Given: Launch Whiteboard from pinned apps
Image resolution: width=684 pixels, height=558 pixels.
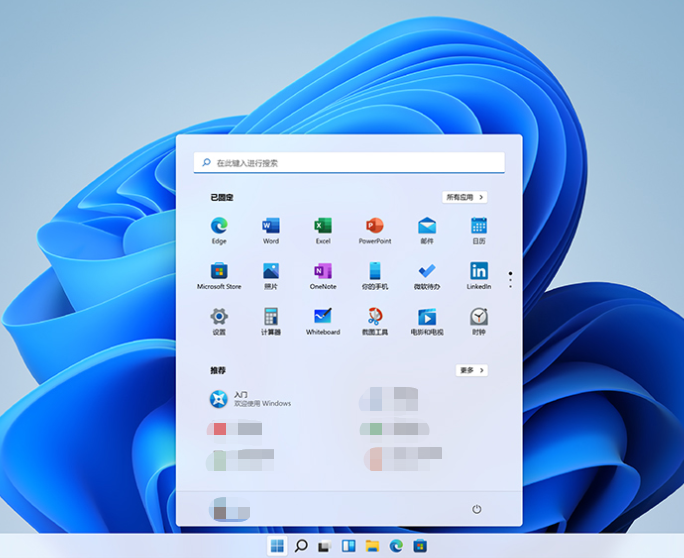Looking at the screenshot, I should (x=323, y=322).
